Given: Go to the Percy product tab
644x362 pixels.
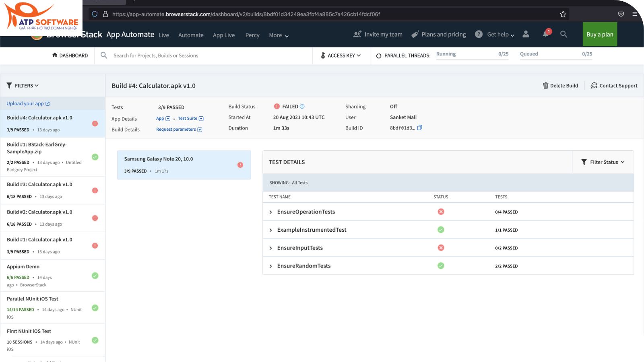Looking at the screenshot, I should [x=252, y=35].
